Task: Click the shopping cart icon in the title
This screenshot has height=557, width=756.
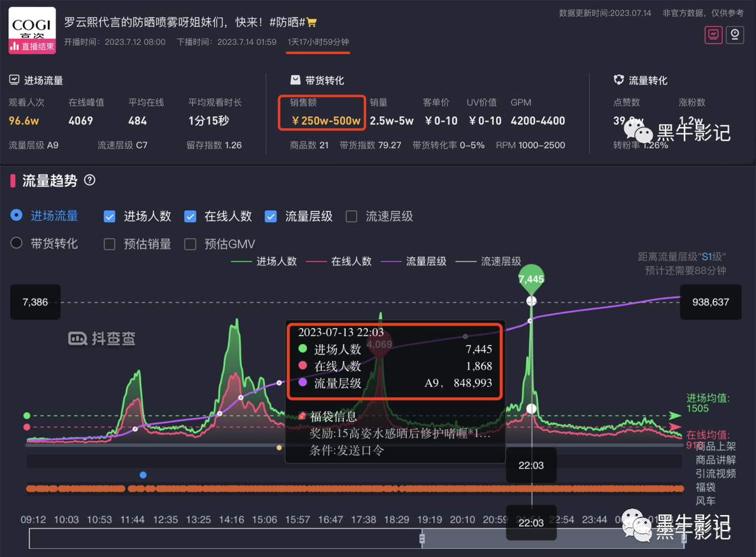Action: [x=311, y=21]
